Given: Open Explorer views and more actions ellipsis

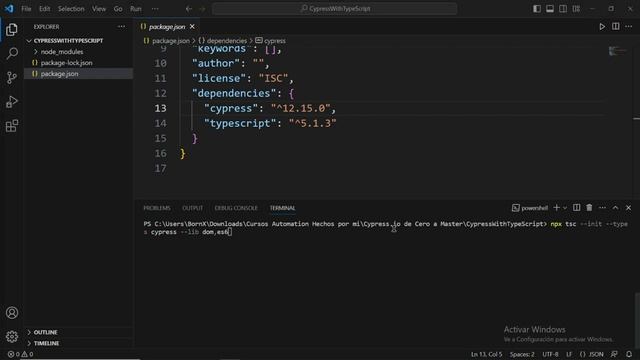Looking at the screenshot, I should (121, 27).
